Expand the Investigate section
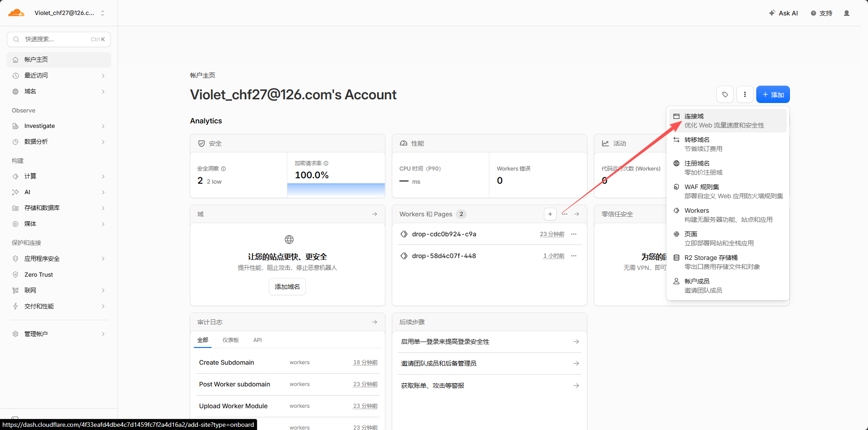This screenshot has height=430, width=868. 59,126
